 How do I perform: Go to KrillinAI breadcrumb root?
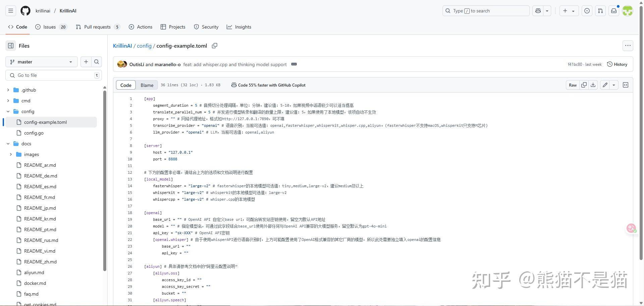point(122,46)
